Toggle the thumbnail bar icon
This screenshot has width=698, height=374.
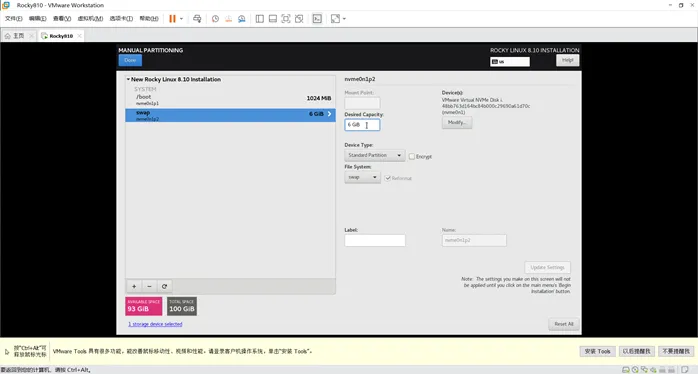(x=273, y=19)
